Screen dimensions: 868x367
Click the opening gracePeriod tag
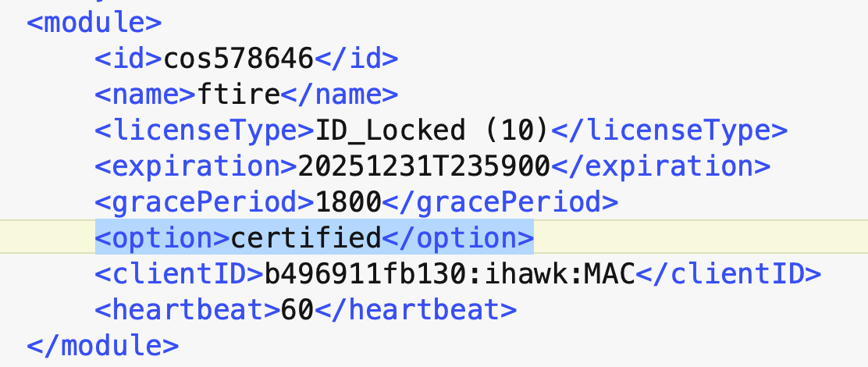205,202
